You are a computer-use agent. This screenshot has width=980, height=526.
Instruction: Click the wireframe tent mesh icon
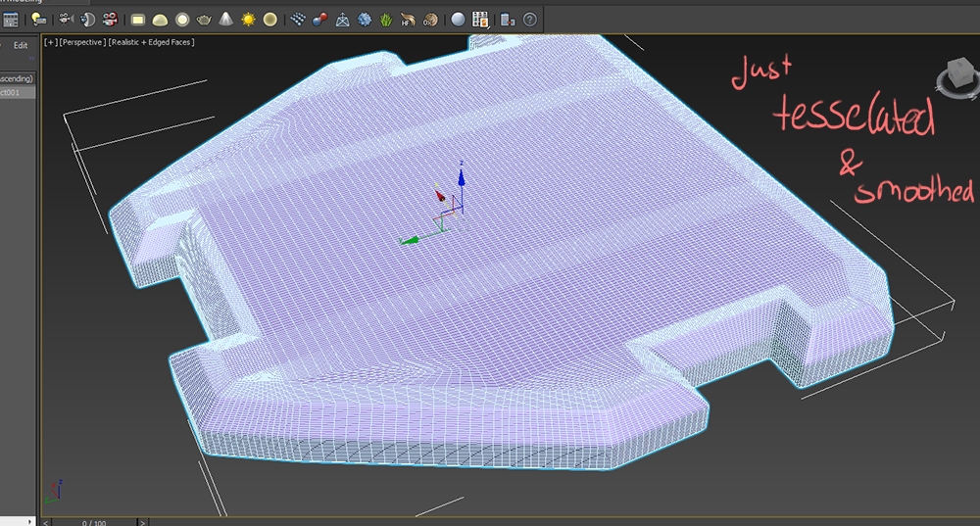(342, 20)
